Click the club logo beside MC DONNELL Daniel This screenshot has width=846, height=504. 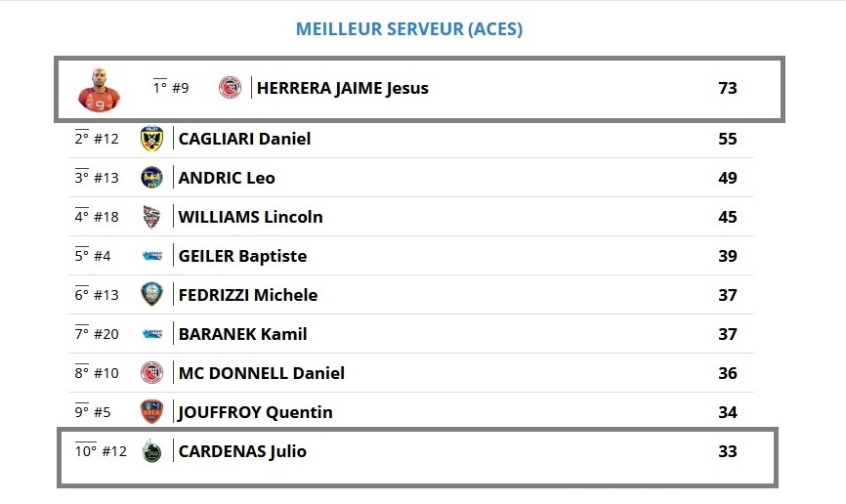click(151, 373)
